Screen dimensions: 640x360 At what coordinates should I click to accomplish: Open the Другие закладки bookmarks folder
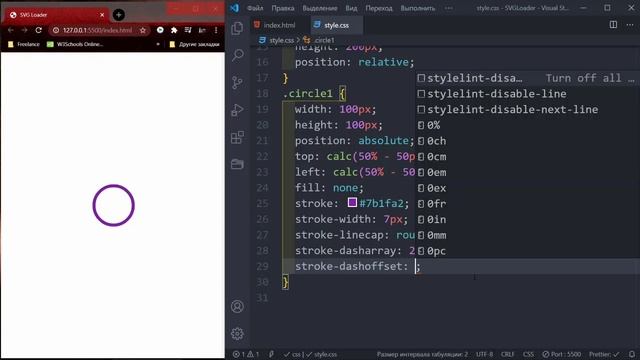pos(194,44)
